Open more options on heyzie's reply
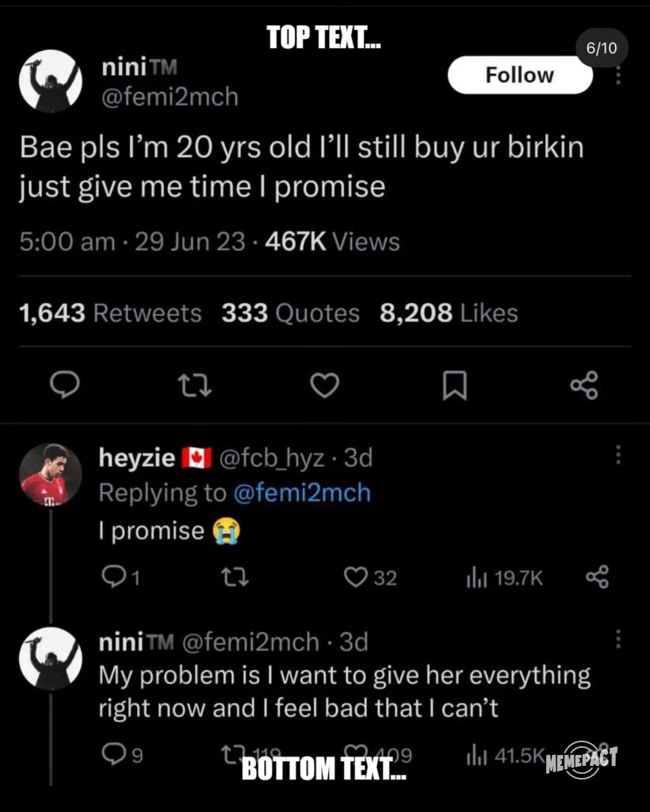Image resolution: width=650 pixels, height=812 pixels. tap(619, 454)
